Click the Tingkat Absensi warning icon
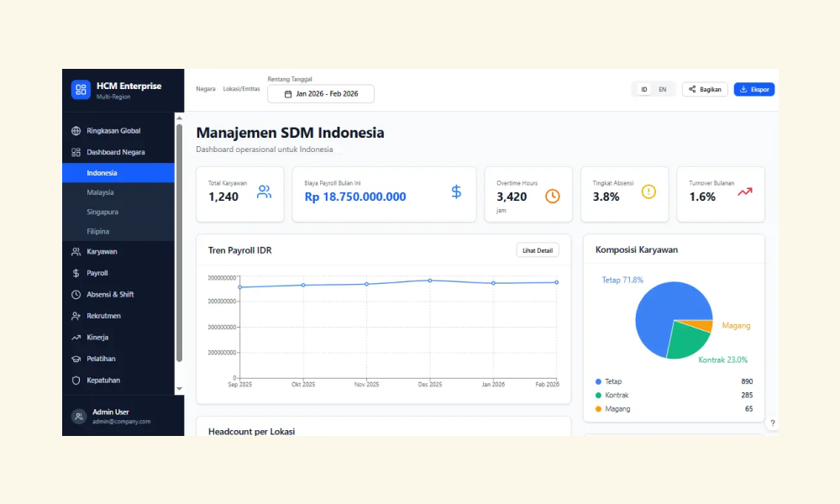This screenshot has width=840, height=504. pos(648,192)
